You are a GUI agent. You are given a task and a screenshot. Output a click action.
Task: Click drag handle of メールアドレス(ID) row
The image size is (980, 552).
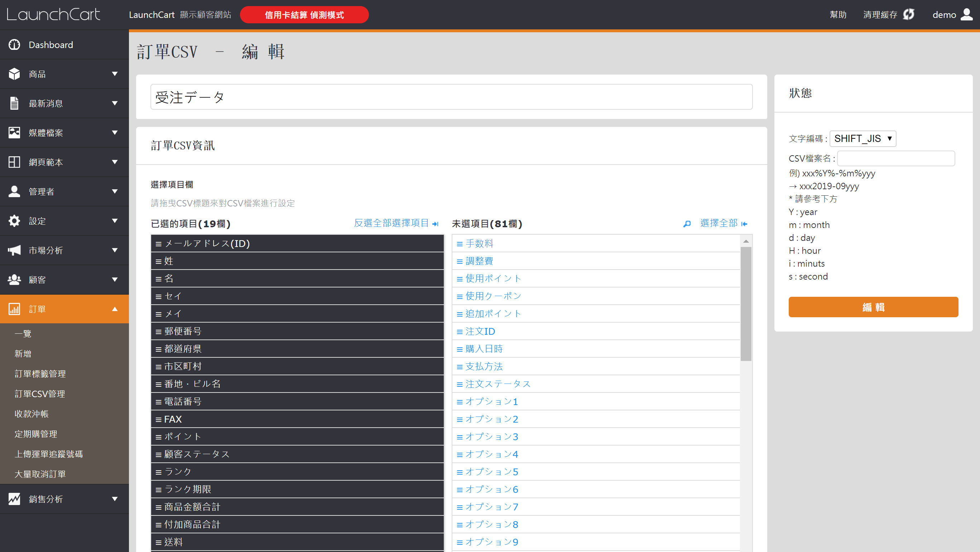(159, 244)
